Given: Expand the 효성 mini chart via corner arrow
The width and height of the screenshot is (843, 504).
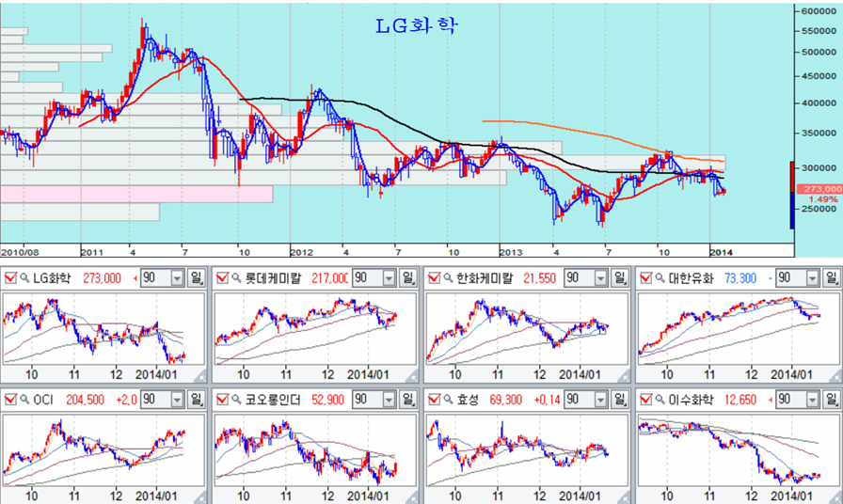Looking at the screenshot, I should tap(623, 498).
